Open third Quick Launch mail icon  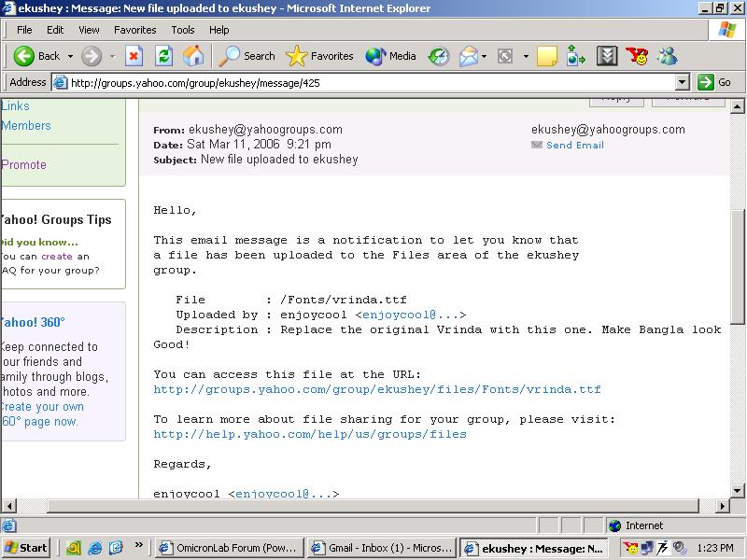(116, 548)
